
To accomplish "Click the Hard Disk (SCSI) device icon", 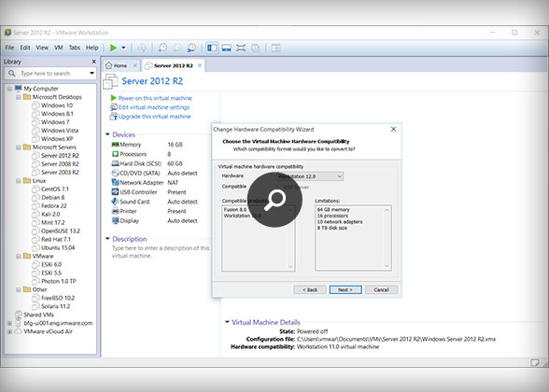I will (115, 163).
